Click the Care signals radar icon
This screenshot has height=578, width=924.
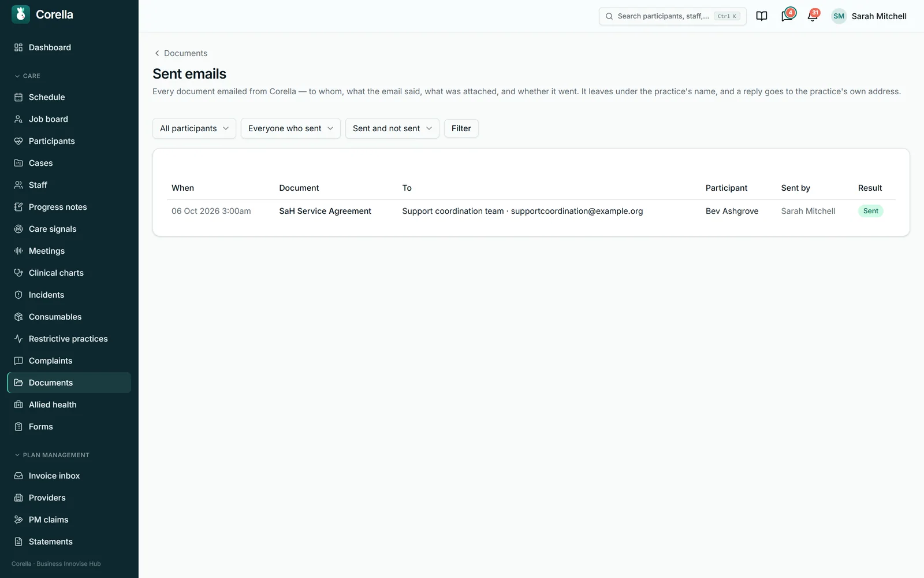[18, 229]
